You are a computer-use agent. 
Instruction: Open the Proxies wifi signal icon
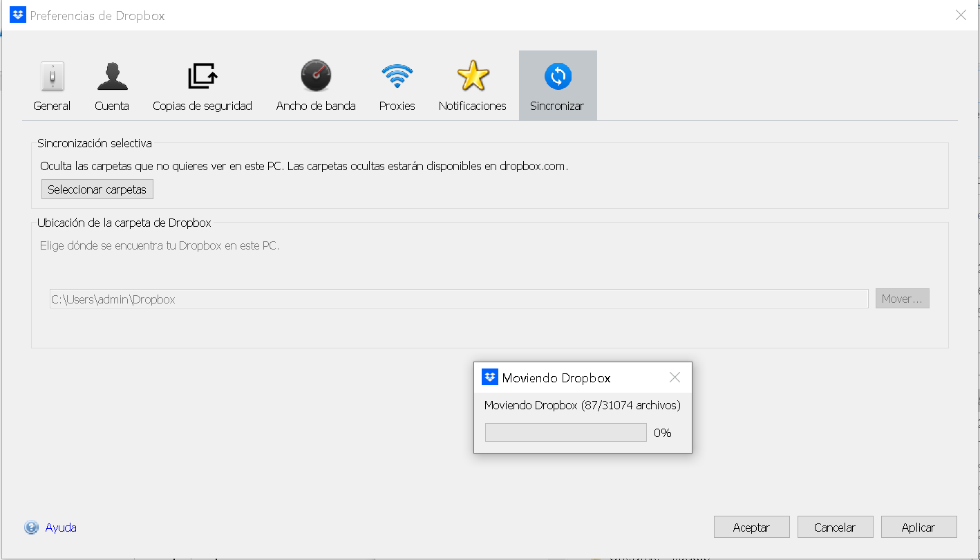(x=397, y=76)
